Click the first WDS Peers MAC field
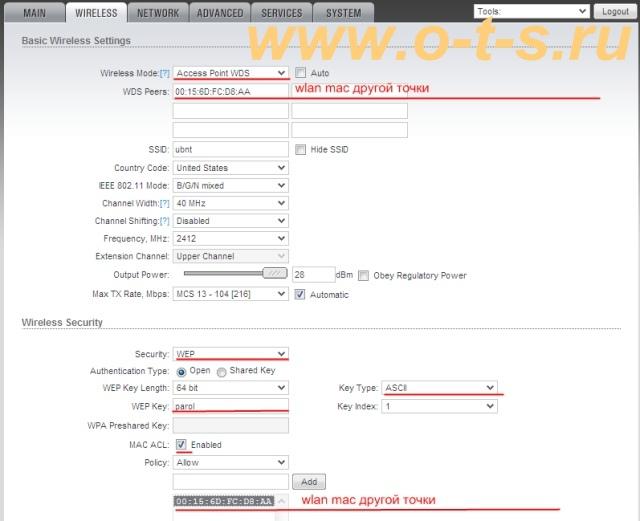This screenshot has width=640, height=521. coord(231,91)
